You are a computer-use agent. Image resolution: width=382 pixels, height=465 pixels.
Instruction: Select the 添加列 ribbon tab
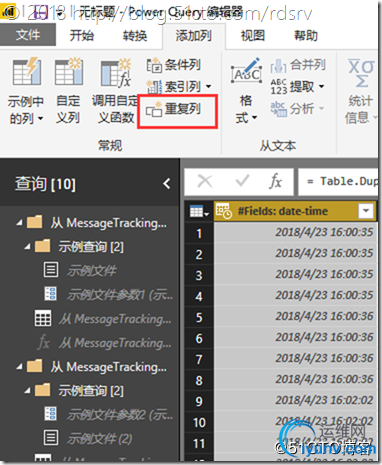pos(194,35)
